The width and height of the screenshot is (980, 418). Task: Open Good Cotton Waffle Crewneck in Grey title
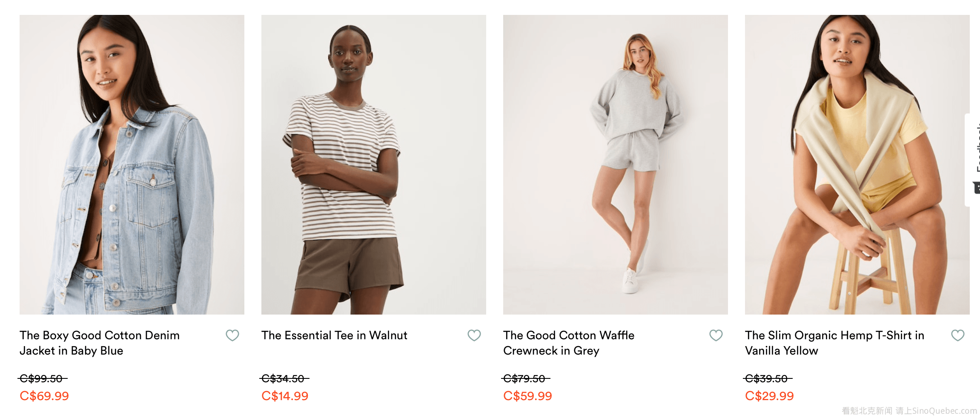pos(569,343)
